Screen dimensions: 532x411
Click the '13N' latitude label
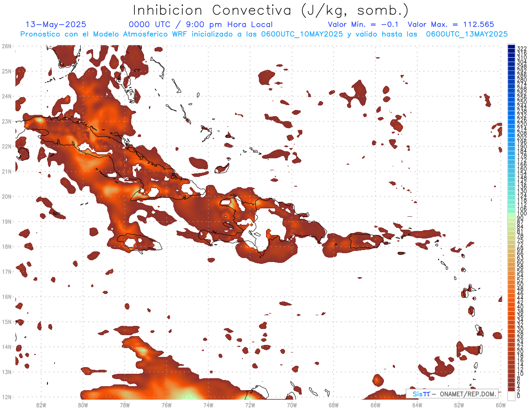point(6,372)
